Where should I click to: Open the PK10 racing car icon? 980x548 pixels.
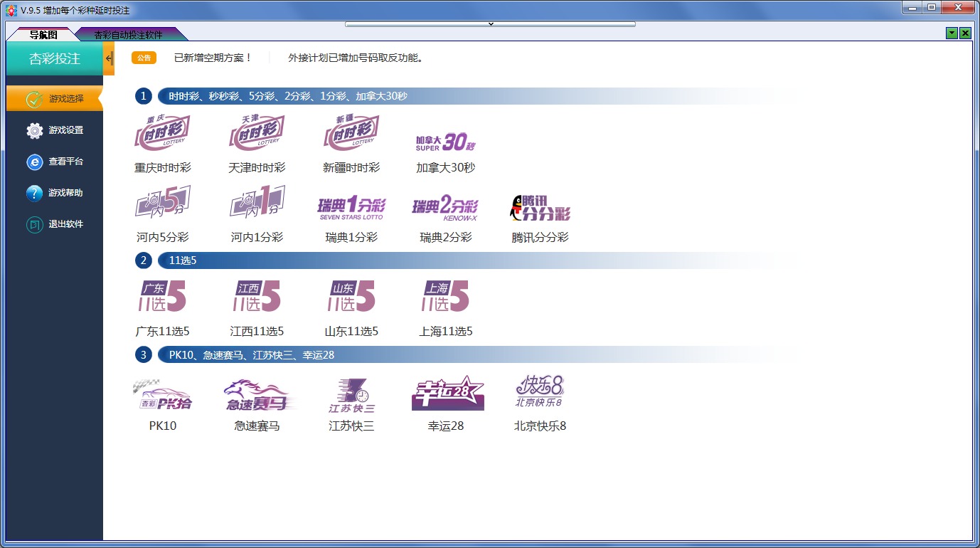162,395
